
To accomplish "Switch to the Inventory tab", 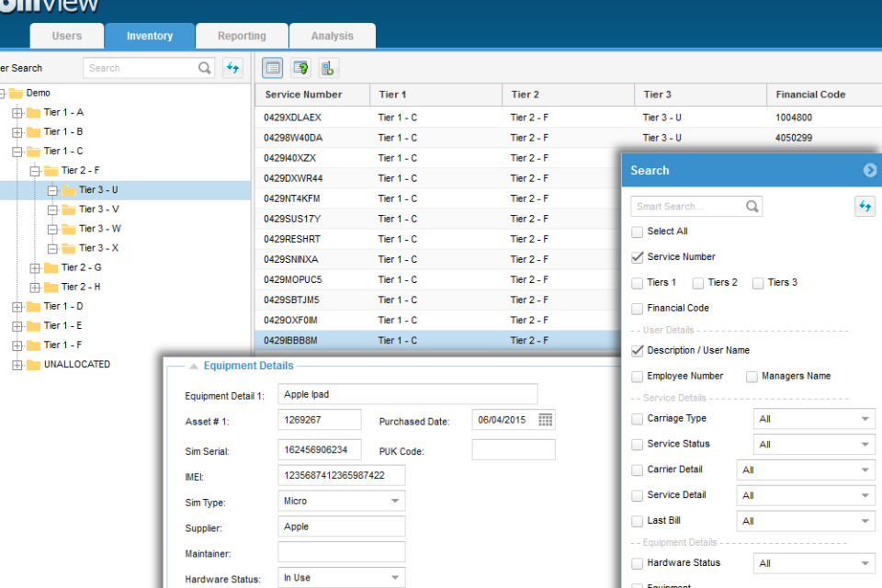I will 150,36.
